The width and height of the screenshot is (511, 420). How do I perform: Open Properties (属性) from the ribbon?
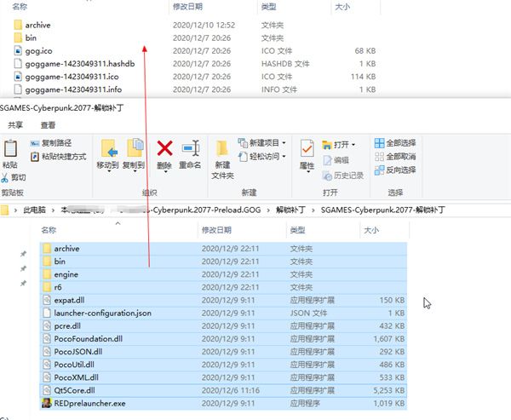tap(307, 153)
